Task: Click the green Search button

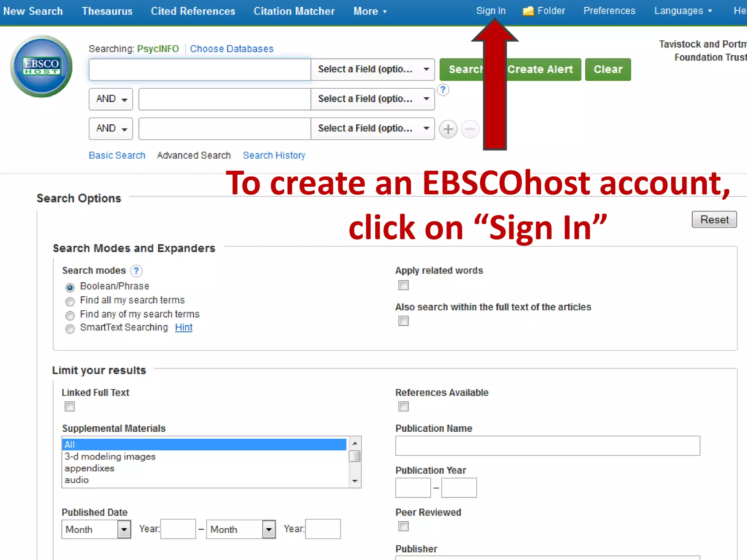Action: pyautogui.click(x=462, y=69)
